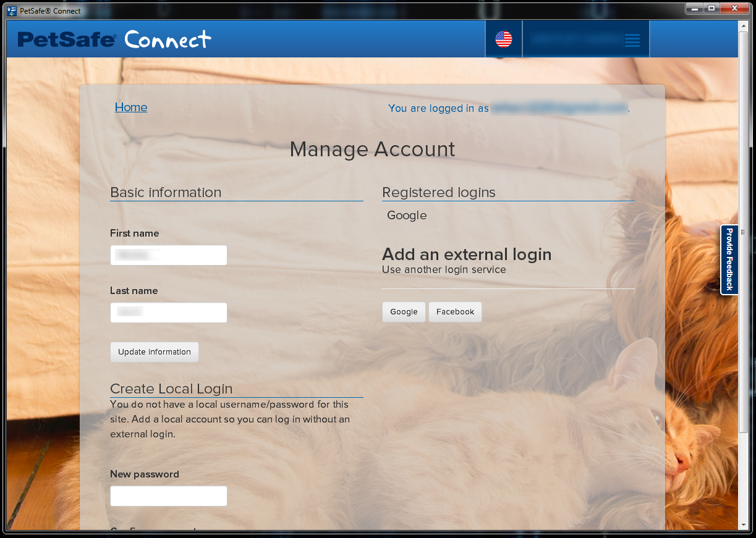
Task: Close the PetSafe Connect window
Action: point(735,9)
